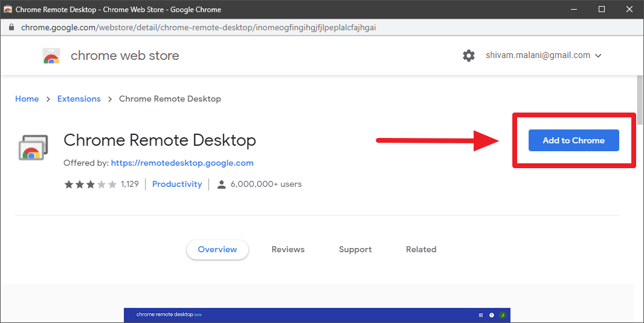Click the page vertical scrollbar
644x323 pixels.
click(x=640, y=100)
